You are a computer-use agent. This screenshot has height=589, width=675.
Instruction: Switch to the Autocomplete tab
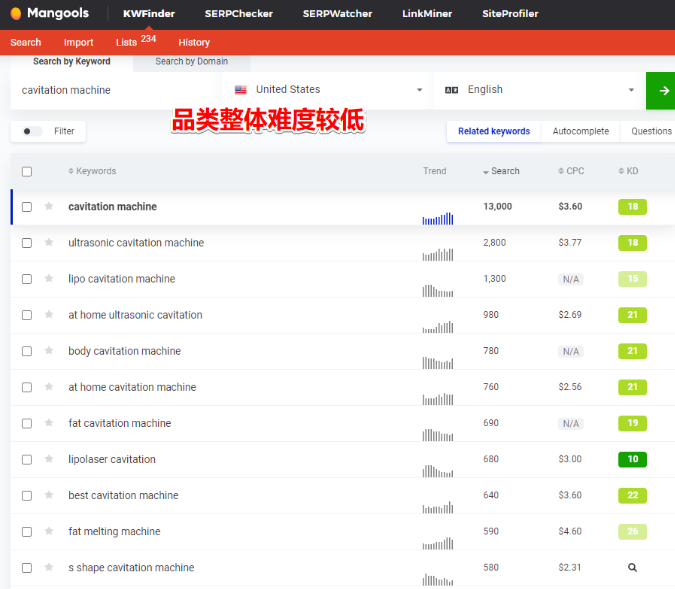tap(580, 131)
